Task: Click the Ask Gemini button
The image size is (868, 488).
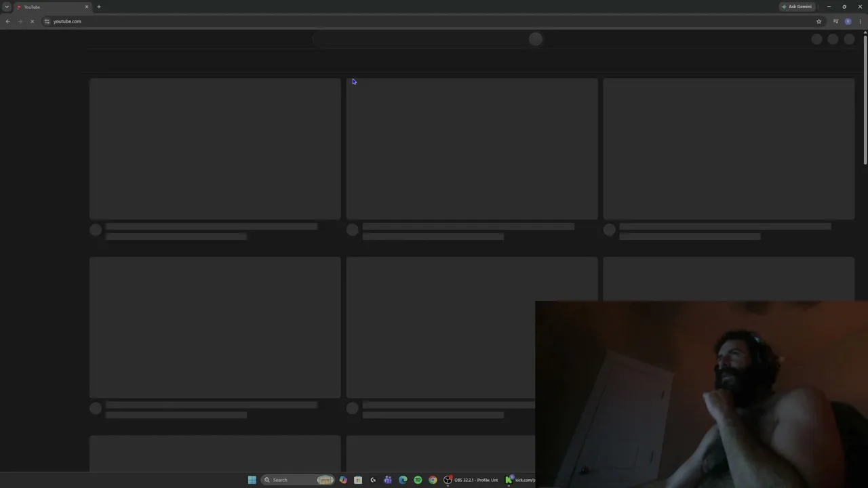Action: (797, 7)
